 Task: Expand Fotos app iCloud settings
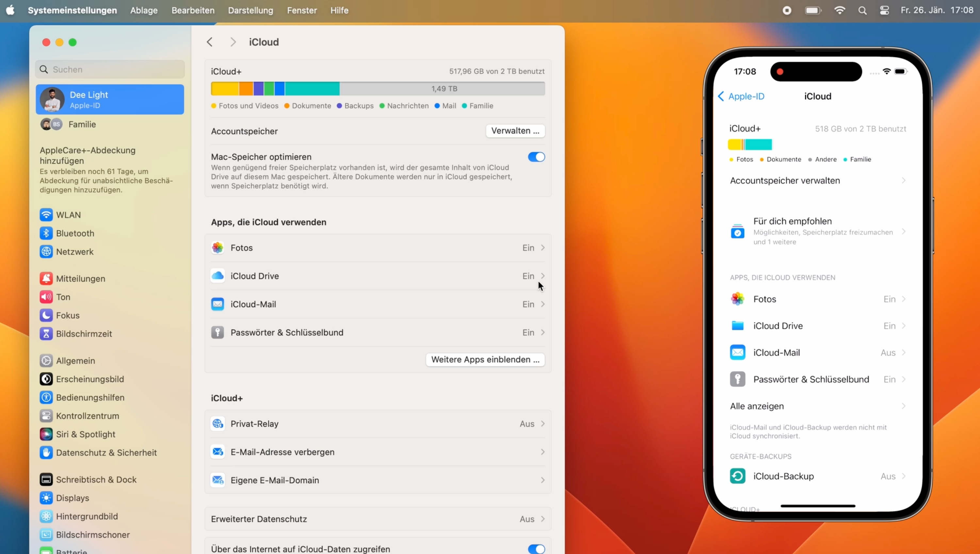pos(543,247)
